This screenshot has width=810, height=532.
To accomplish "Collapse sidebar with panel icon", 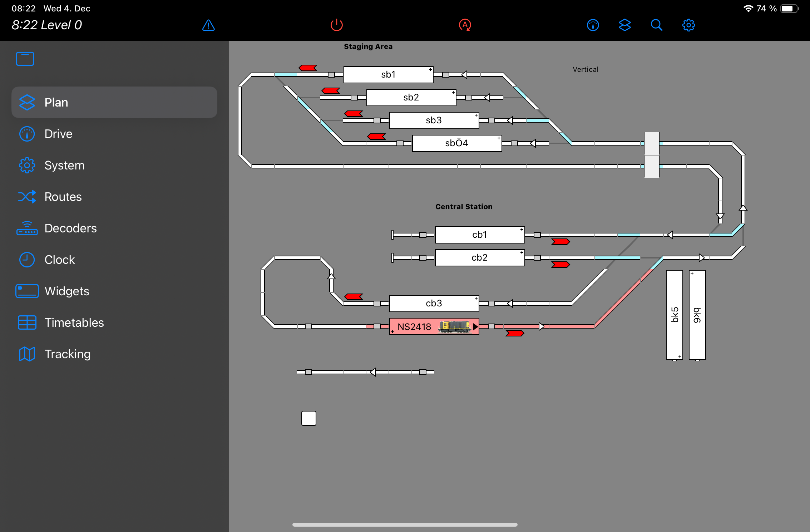I will point(25,59).
